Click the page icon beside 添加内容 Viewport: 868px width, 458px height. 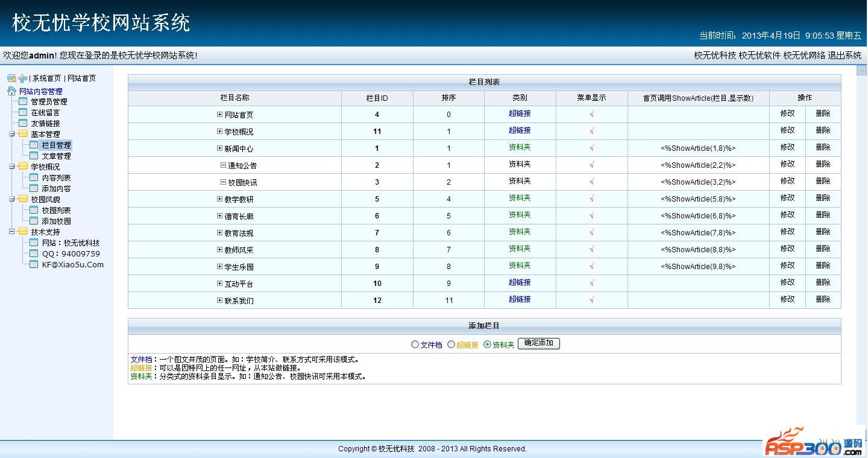[x=34, y=188]
